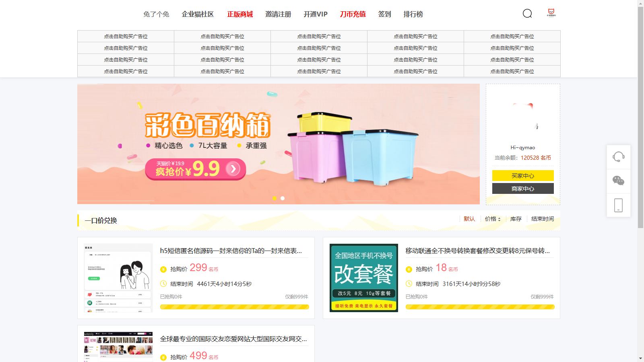The height and width of the screenshot is (362, 644).
Task: Open the search magnifier icon
Action: click(x=527, y=14)
